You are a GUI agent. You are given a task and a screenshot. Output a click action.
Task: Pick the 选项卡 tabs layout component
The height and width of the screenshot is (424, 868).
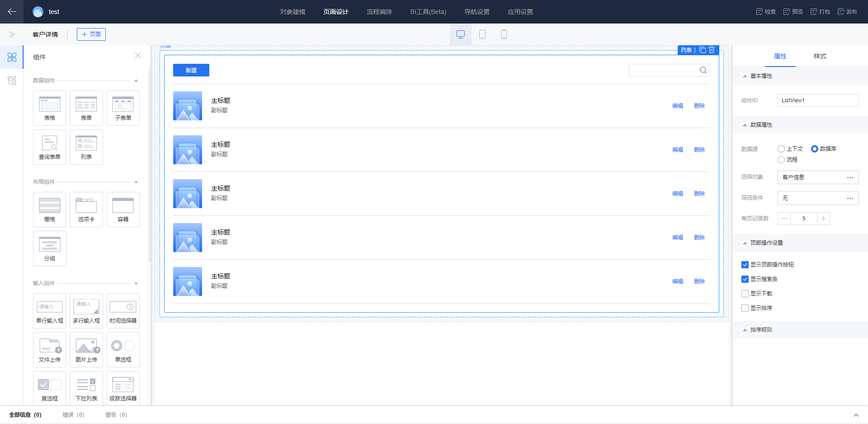[x=86, y=209]
